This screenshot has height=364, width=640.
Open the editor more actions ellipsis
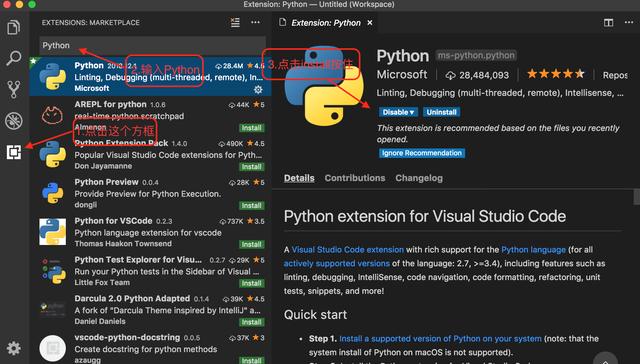tap(629, 22)
